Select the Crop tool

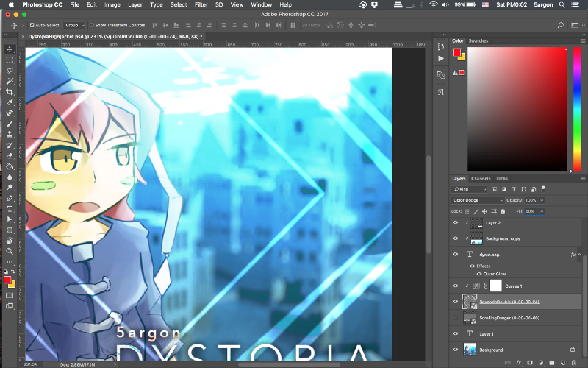pyautogui.click(x=10, y=91)
